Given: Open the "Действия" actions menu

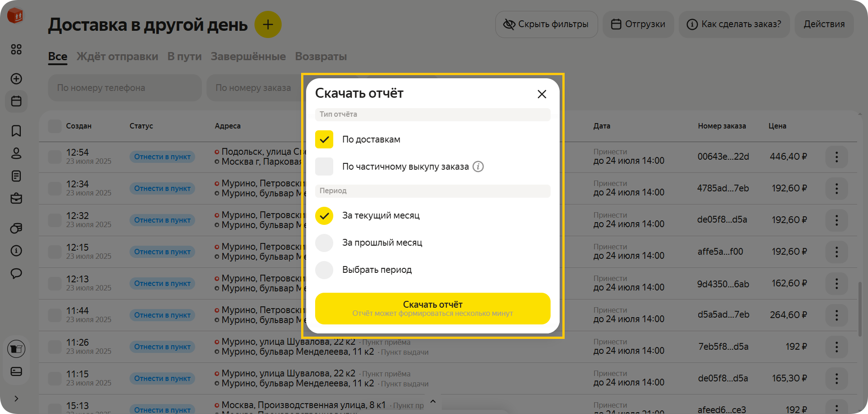Looking at the screenshot, I should point(824,24).
